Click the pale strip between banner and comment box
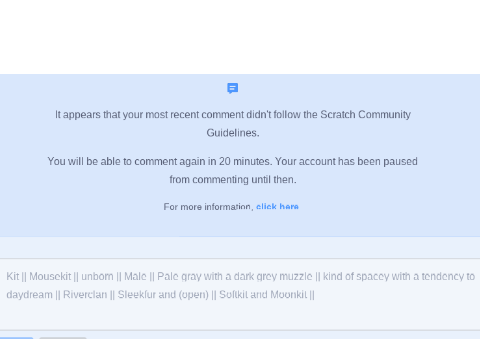Viewport: 480px width, 360px height. tap(240, 247)
